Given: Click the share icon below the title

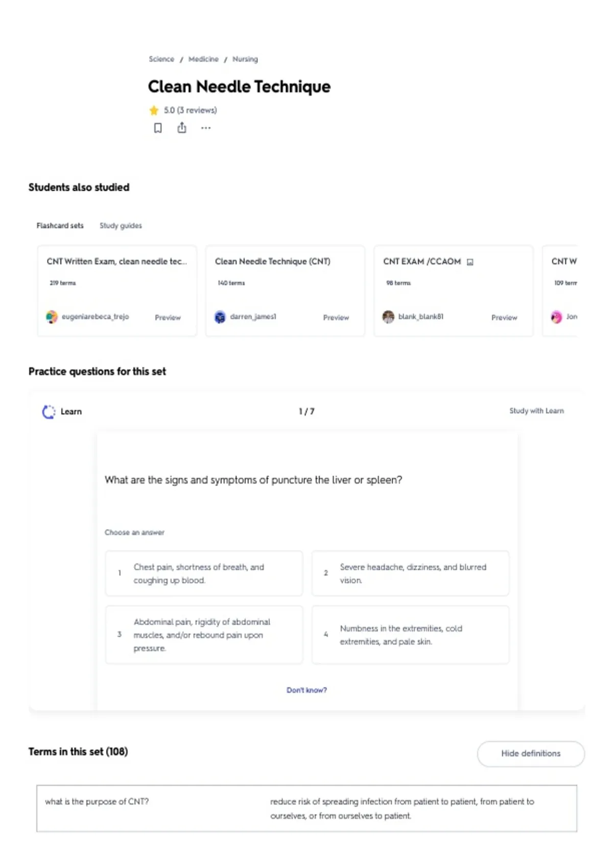Looking at the screenshot, I should point(182,128).
